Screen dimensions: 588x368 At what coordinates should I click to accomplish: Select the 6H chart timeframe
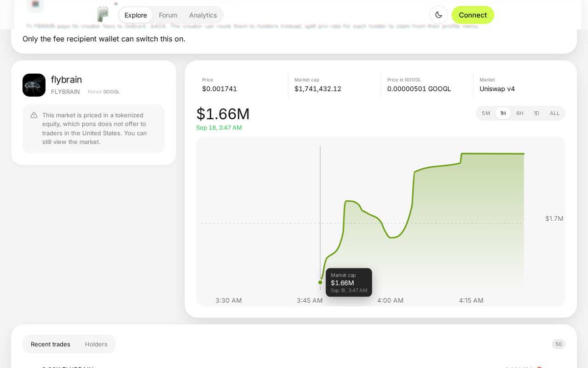click(519, 113)
